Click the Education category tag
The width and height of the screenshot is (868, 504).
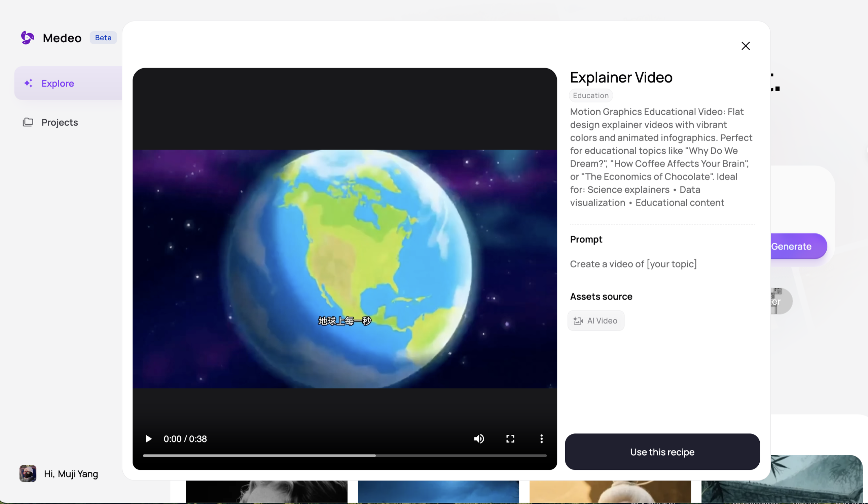tap(590, 95)
